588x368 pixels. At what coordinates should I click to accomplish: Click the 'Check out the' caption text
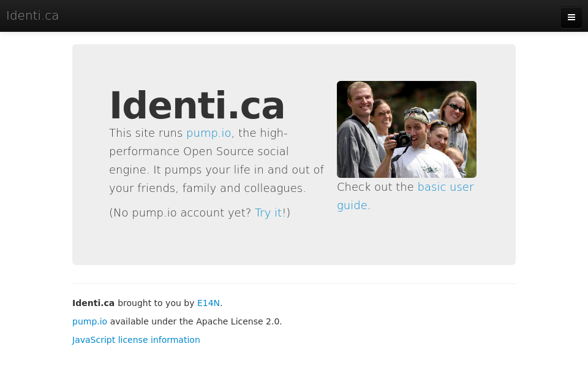pyautogui.click(x=375, y=187)
